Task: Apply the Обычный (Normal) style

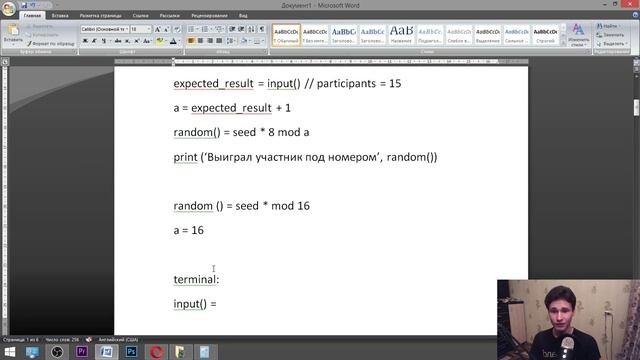Action: point(286,35)
